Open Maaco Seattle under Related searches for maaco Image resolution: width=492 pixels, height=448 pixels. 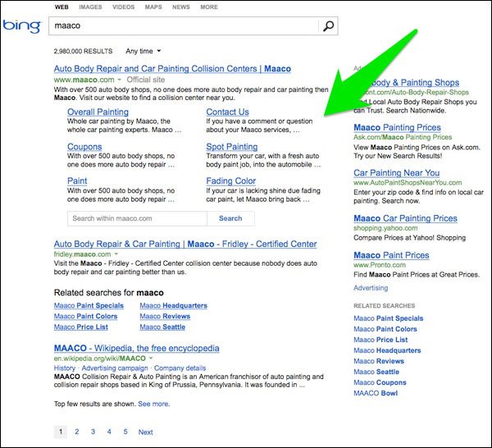pyautogui.click(x=162, y=327)
